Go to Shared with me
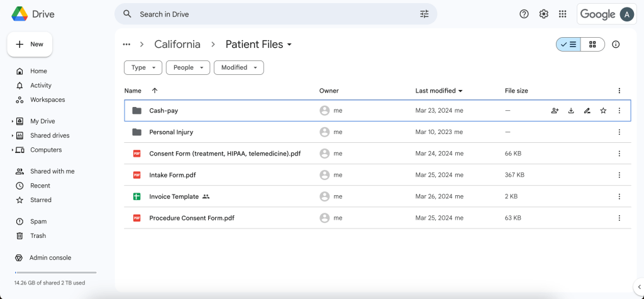Viewport: 644px width, 299px height. 52,171
